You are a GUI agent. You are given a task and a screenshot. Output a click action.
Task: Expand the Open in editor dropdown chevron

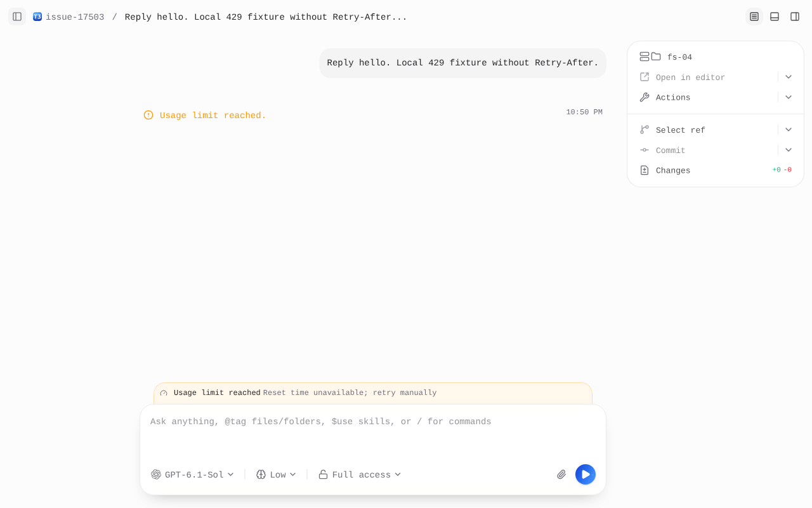tap(789, 77)
